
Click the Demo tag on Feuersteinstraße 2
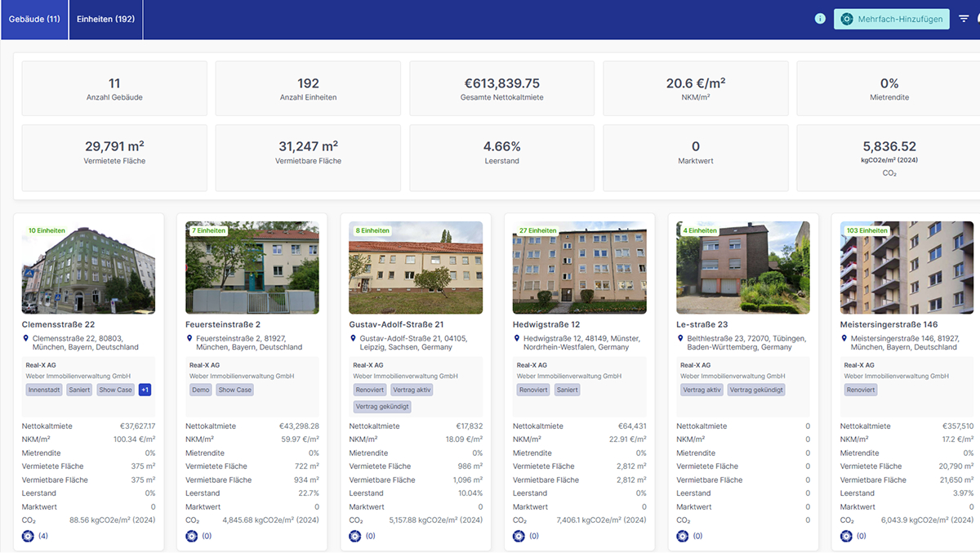click(200, 390)
